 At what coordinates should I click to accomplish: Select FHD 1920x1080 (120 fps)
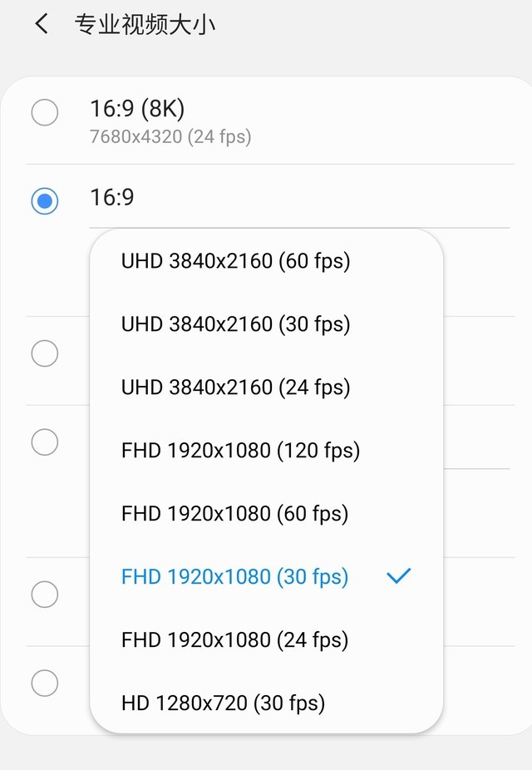tap(240, 451)
